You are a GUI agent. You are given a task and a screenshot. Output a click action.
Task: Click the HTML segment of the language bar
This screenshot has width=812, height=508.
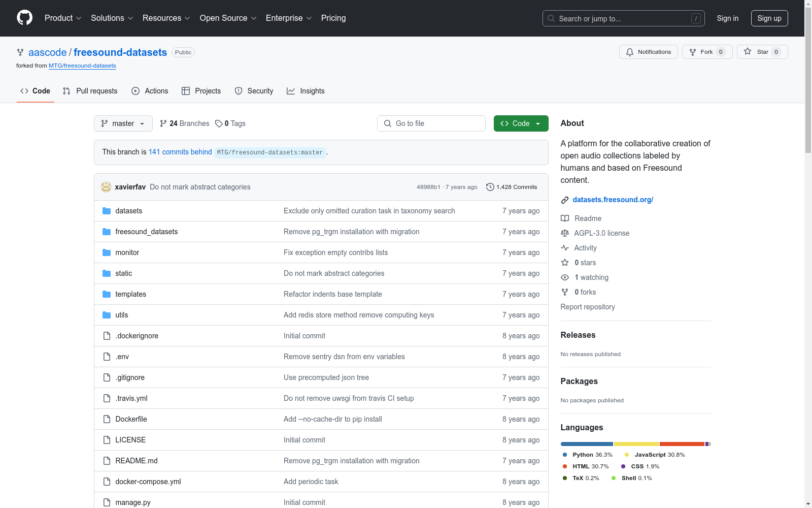click(682, 444)
